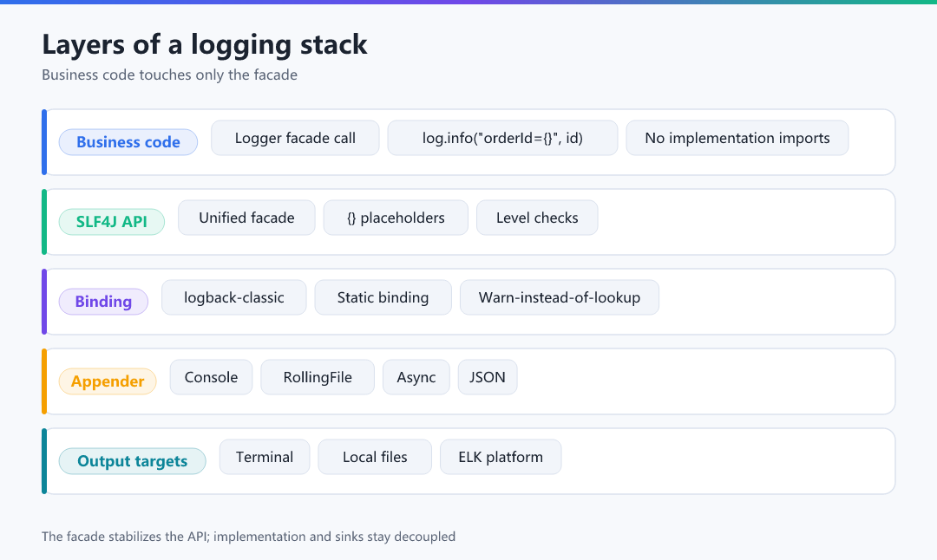Screen dimensions: 937x560
Task: Click the log.info("orderId={}", id) chip
Action: [x=502, y=138]
